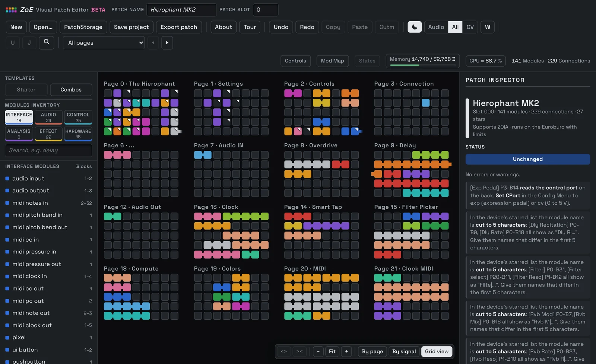This screenshot has width=596, height=364.
Task: Click the Save project button
Action: tap(131, 27)
